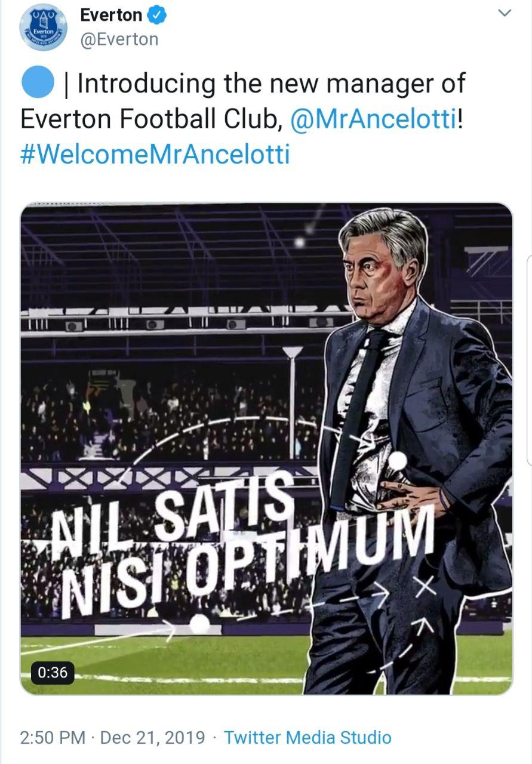Click the white ball on the pitch
The height and width of the screenshot is (764, 532).
tap(199, 624)
